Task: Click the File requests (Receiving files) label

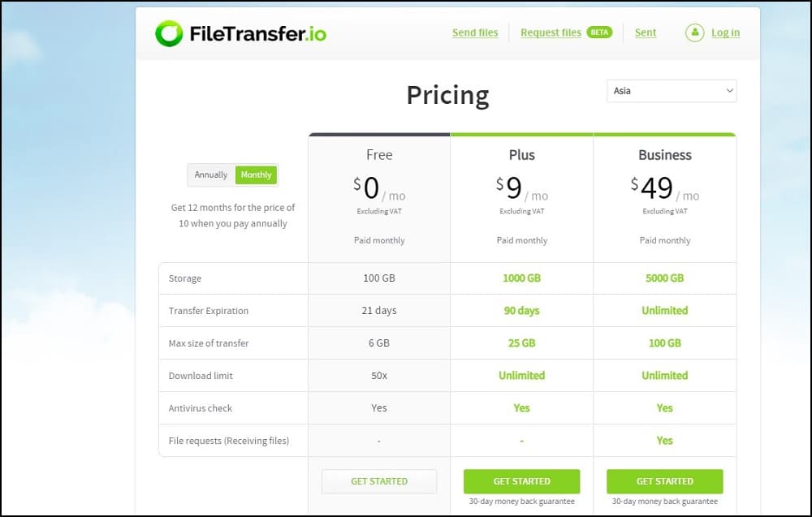Action: coord(228,441)
